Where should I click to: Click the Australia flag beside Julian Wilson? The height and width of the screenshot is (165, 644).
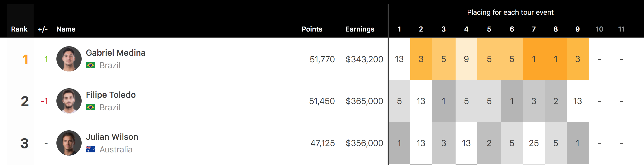[x=91, y=149]
